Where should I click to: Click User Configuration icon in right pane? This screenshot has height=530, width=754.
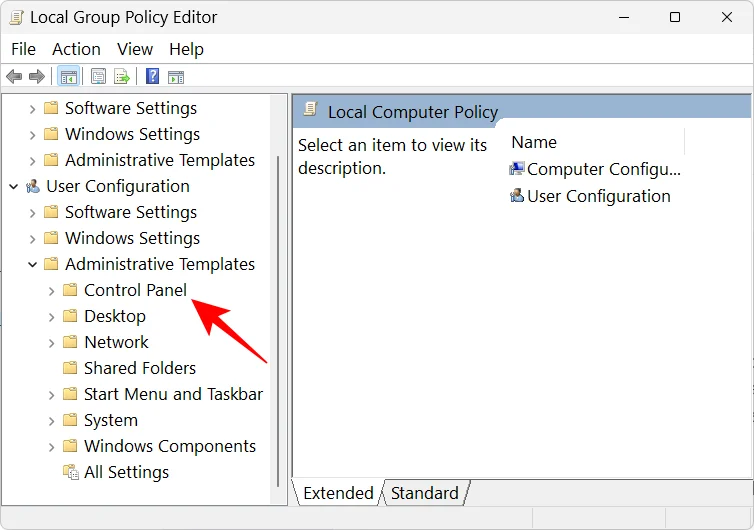click(517, 196)
